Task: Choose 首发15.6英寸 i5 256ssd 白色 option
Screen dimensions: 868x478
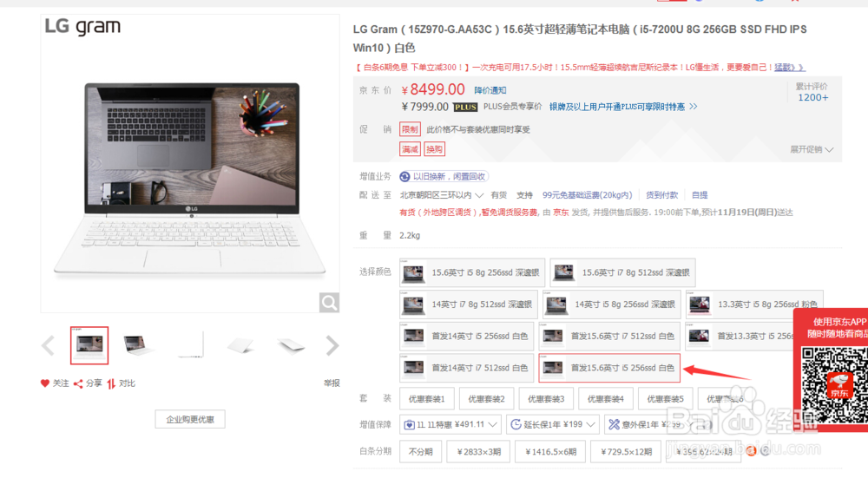Action: (x=609, y=368)
